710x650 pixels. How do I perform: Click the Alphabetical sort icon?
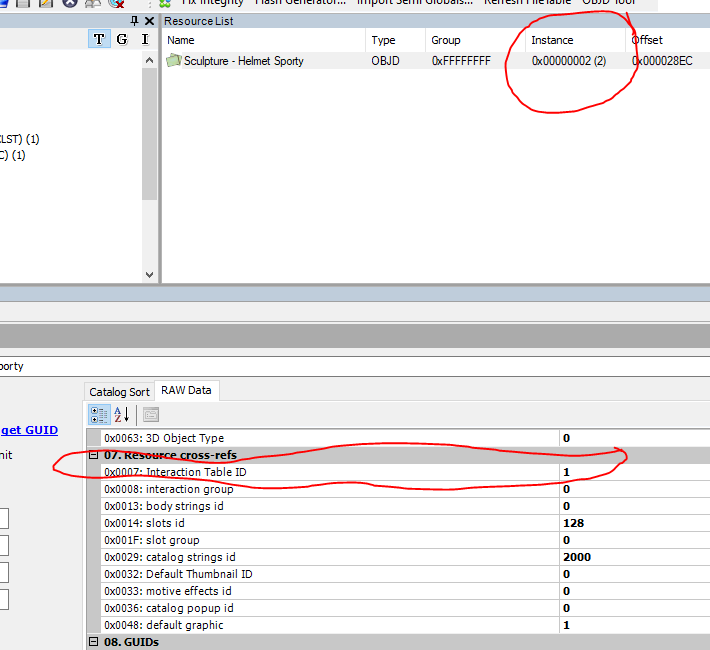tap(121, 414)
